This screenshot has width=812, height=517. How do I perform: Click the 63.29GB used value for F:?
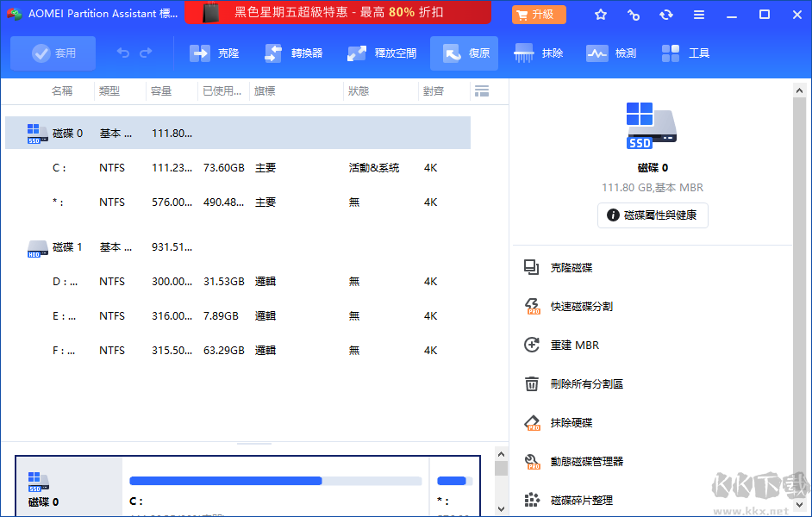coord(224,351)
